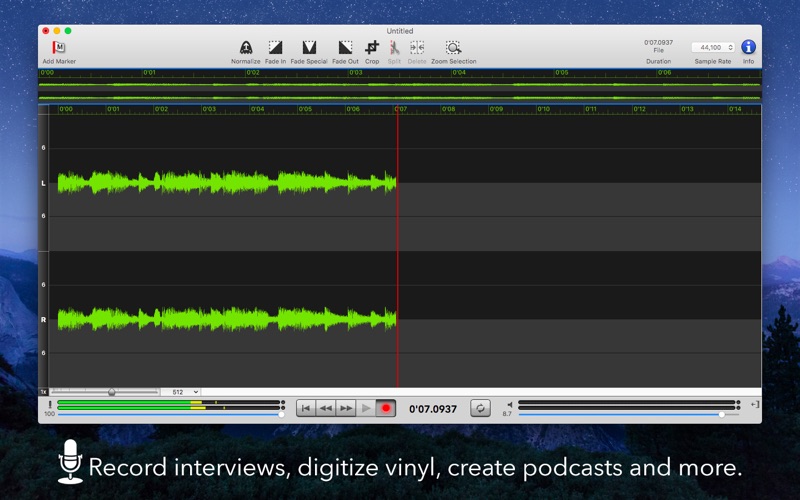Apply Normalize to the audio
Screen dimensions: 800x500
tap(245, 48)
